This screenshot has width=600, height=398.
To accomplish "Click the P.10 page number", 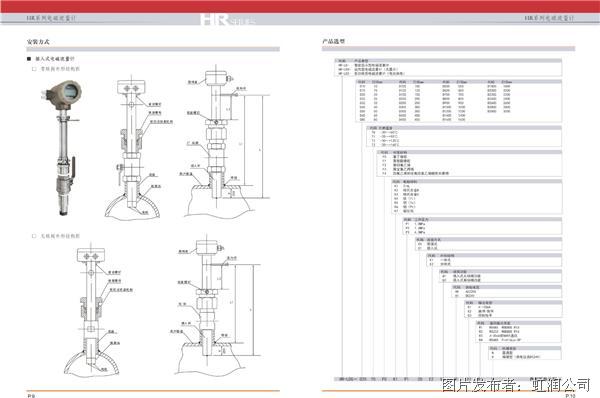I will (570, 395).
